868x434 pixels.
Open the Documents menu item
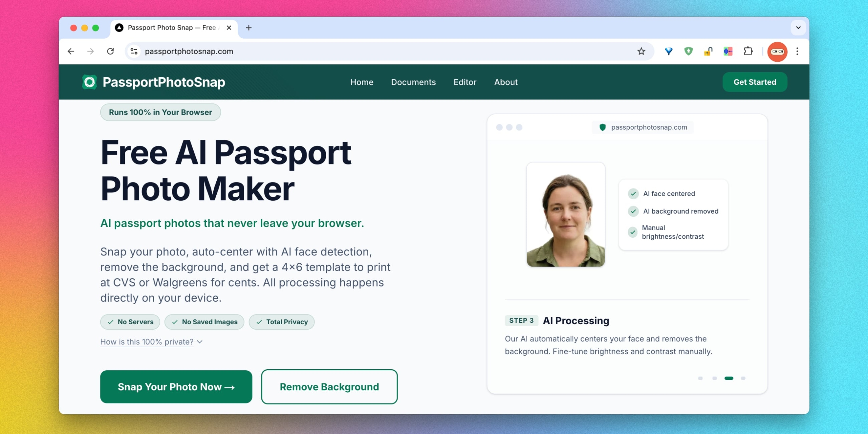coord(413,82)
